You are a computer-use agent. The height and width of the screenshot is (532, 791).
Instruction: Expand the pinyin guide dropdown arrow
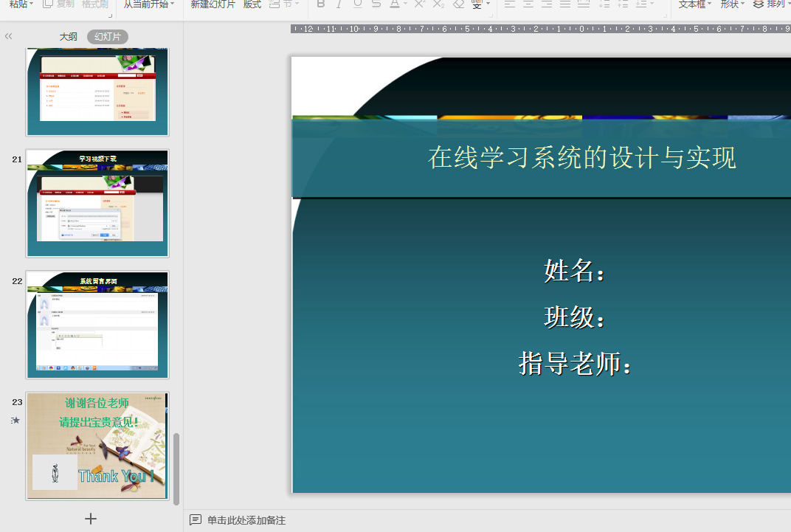point(488,4)
